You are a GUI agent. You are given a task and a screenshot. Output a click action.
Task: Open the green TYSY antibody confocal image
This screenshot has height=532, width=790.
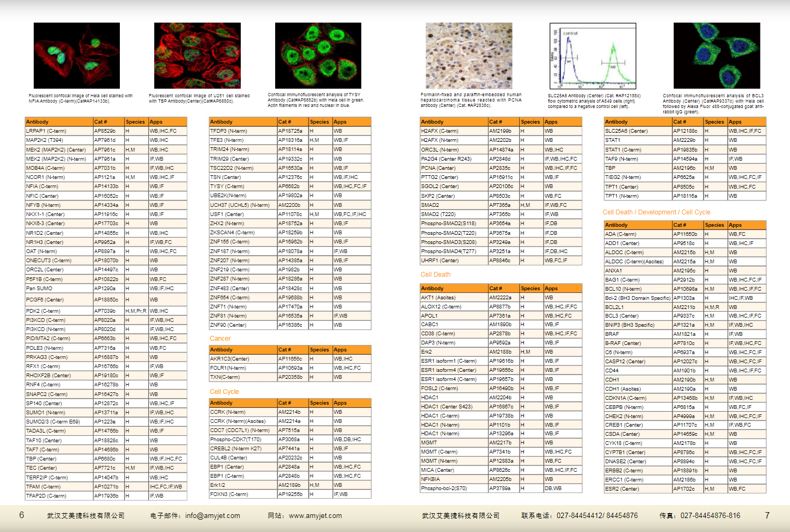coord(318,56)
